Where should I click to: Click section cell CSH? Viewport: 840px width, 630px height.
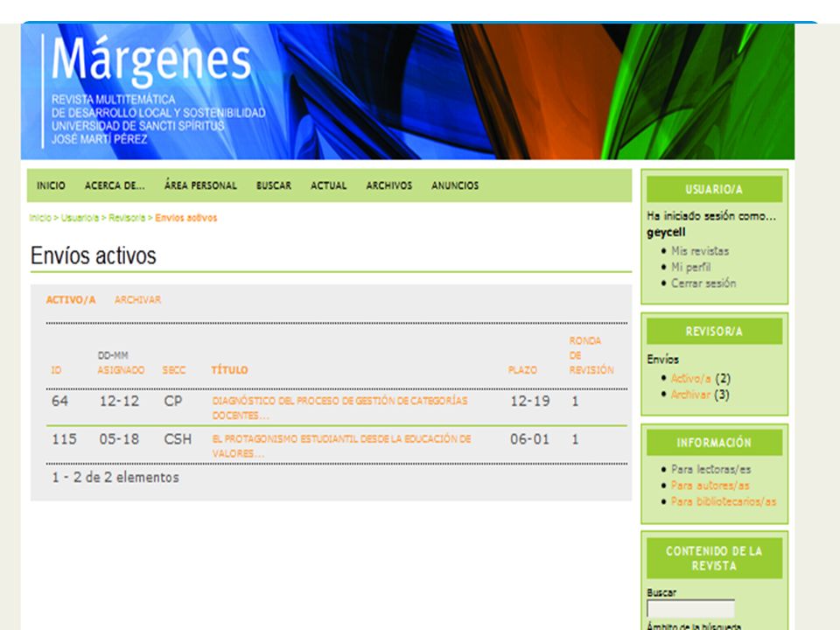pos(178,439)
